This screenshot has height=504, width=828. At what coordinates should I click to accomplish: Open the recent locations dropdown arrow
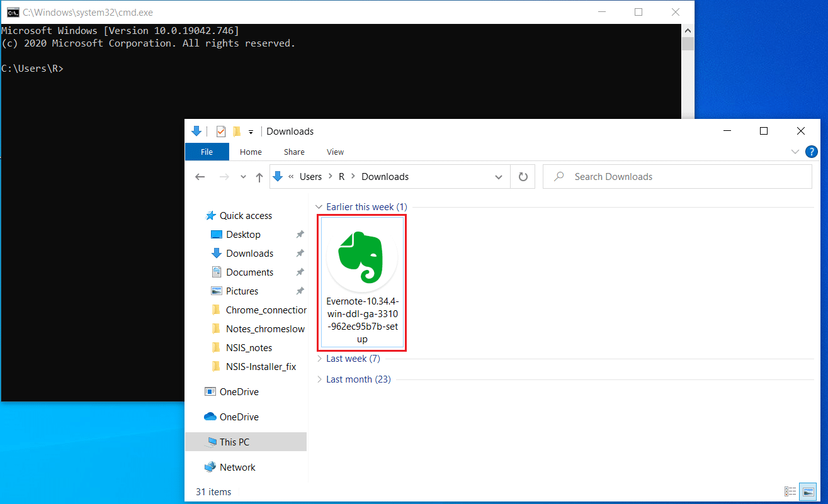click(x=243, y=177)
